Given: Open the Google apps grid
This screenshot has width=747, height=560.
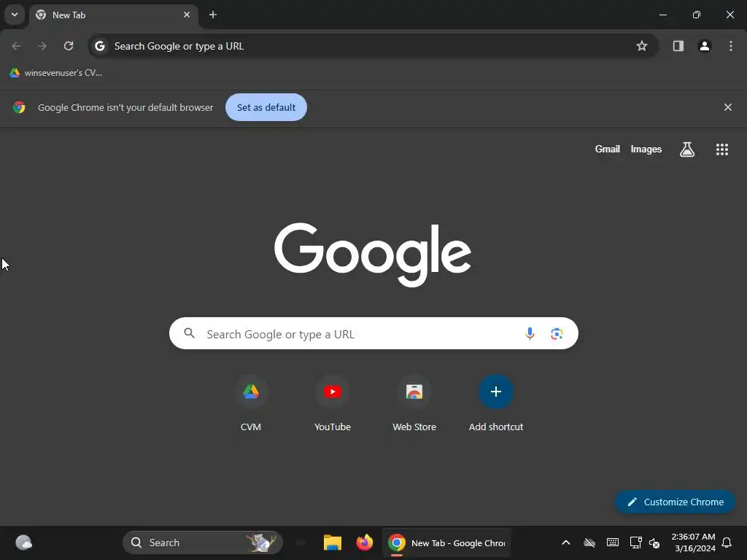Looking at the screenshot, I should click(721, 149).
